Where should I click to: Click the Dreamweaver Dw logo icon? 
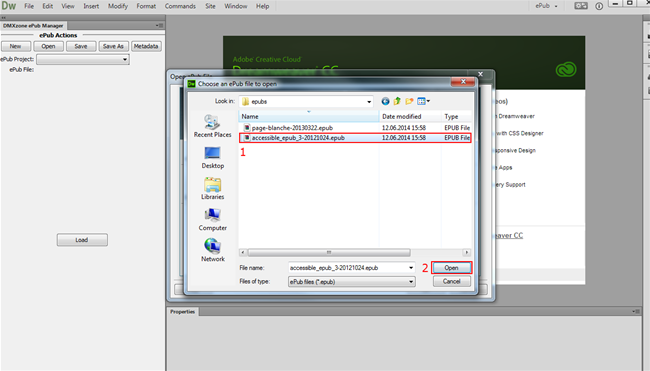(9, 6)
